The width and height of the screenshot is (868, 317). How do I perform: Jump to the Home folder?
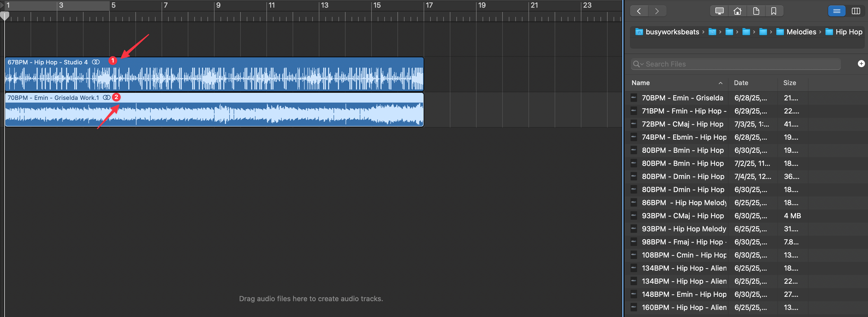click(737, 11)
